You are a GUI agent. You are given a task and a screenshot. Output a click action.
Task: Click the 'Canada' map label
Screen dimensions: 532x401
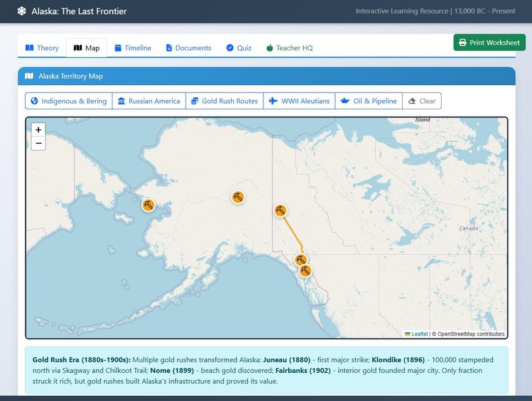468,228
